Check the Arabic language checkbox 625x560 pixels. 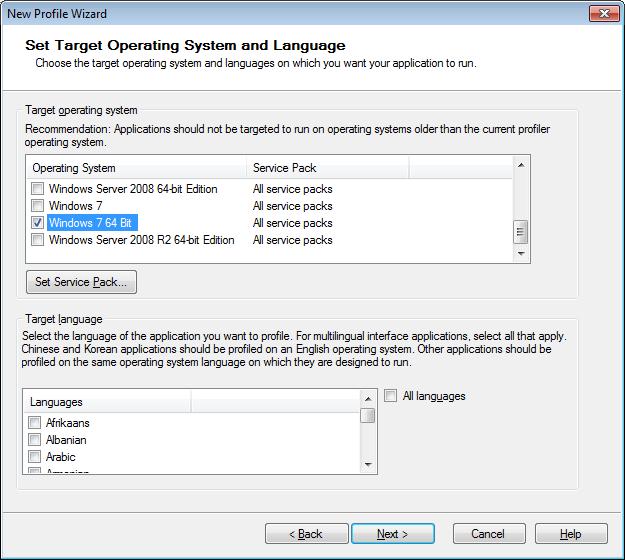(x=35, y=457)
